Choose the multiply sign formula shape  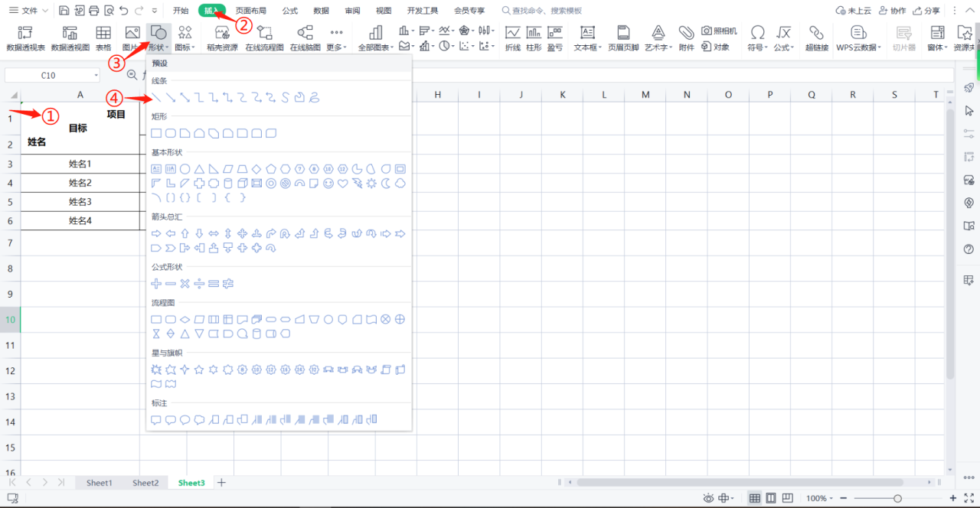pyautogui.click(x=185, y=284)
